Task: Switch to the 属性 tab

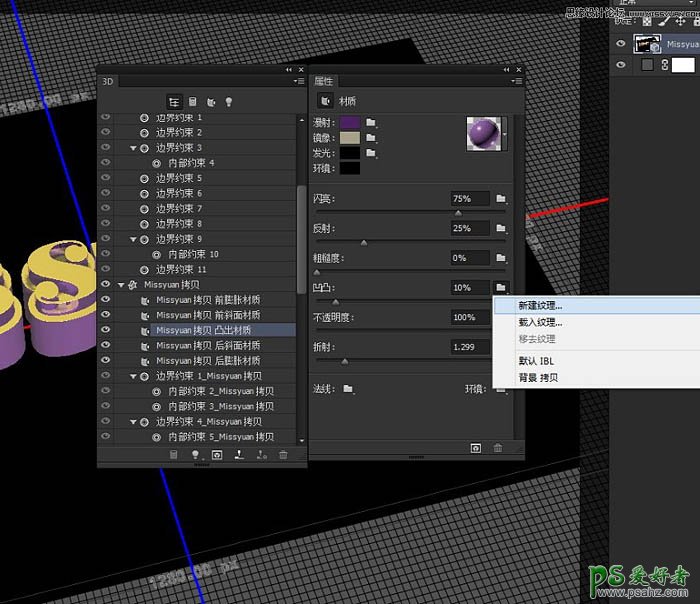Action: click(x=324, y=81)
